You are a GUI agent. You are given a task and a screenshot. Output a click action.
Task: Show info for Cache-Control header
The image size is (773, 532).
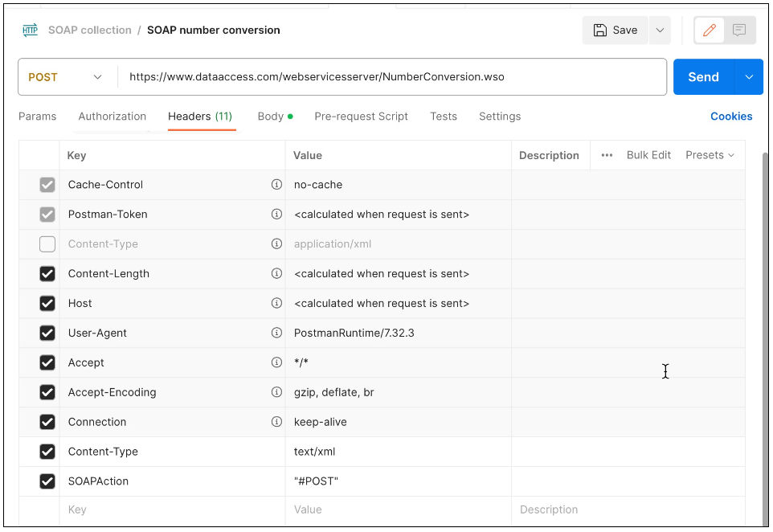pyautogui.click(x=276, y=184)
